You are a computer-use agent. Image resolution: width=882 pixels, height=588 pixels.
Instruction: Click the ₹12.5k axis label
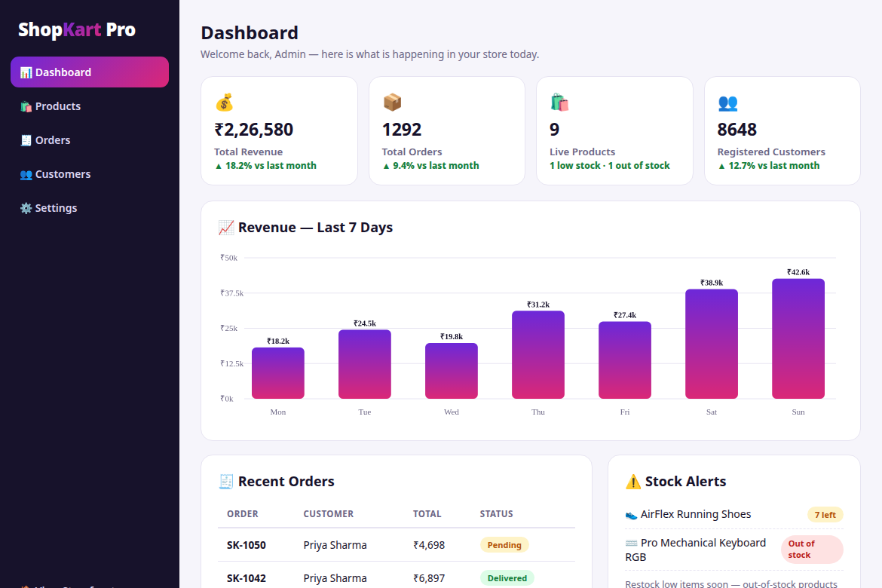click(231, 363)
